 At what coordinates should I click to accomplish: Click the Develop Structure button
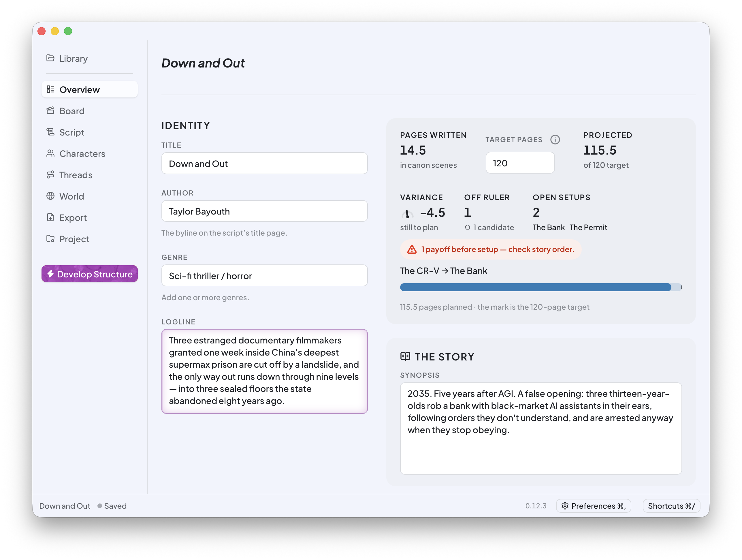[90, 274]
